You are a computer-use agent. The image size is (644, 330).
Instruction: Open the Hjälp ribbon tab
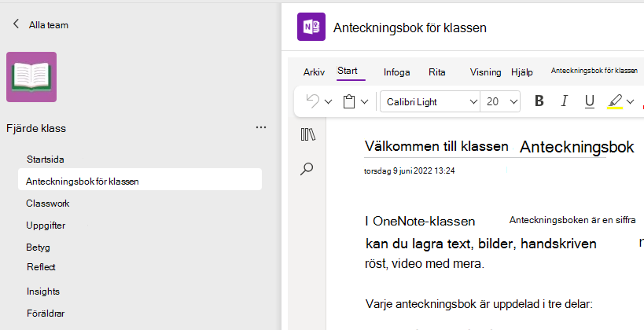click(522, 72)
